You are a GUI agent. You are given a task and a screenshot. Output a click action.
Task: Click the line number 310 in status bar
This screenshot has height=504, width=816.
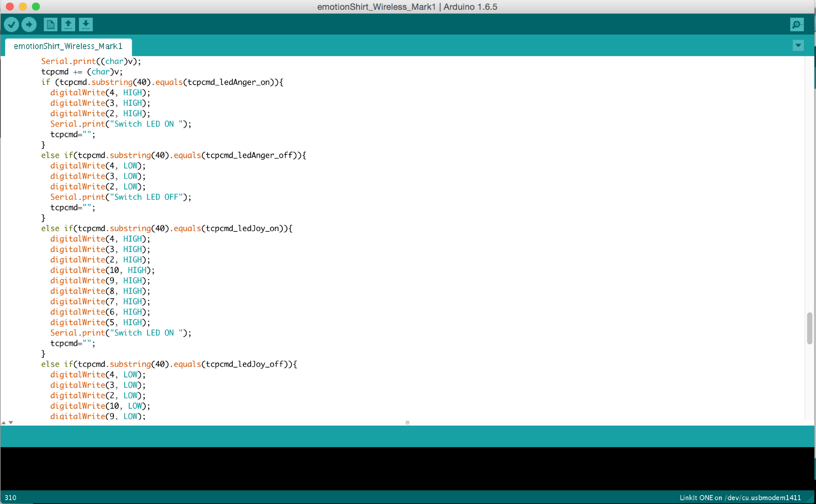[x=10, y=497]
